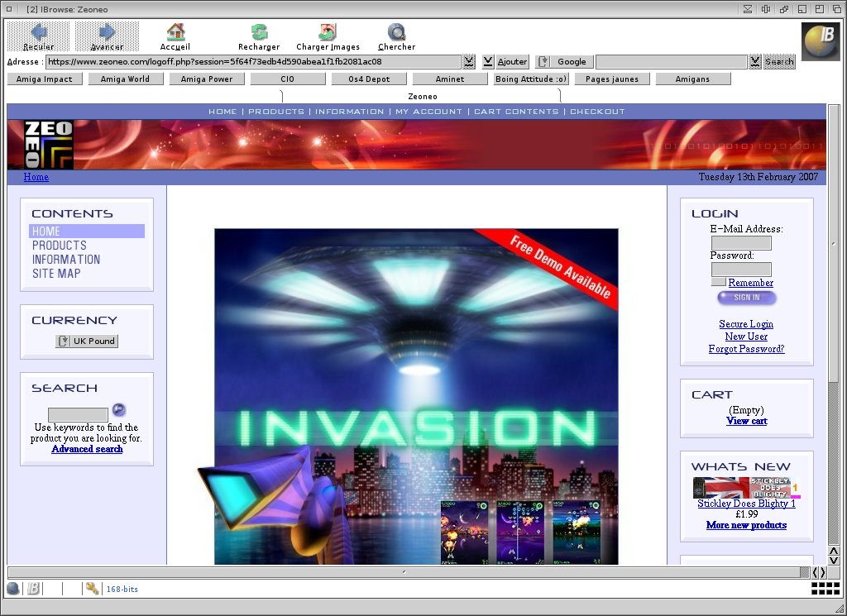Image resolution: width=847 pixels, height=616 pixels.
Task: Click the Remember link
Action: 750,282
